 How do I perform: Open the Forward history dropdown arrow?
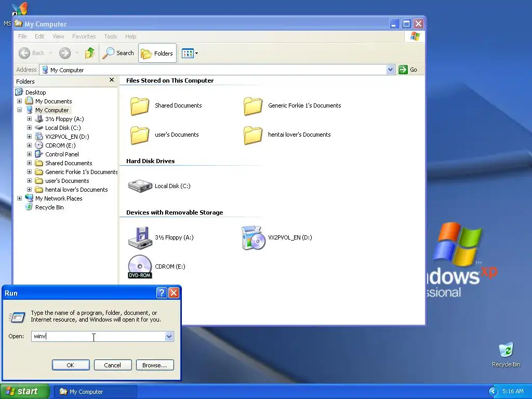coord(77,53)
